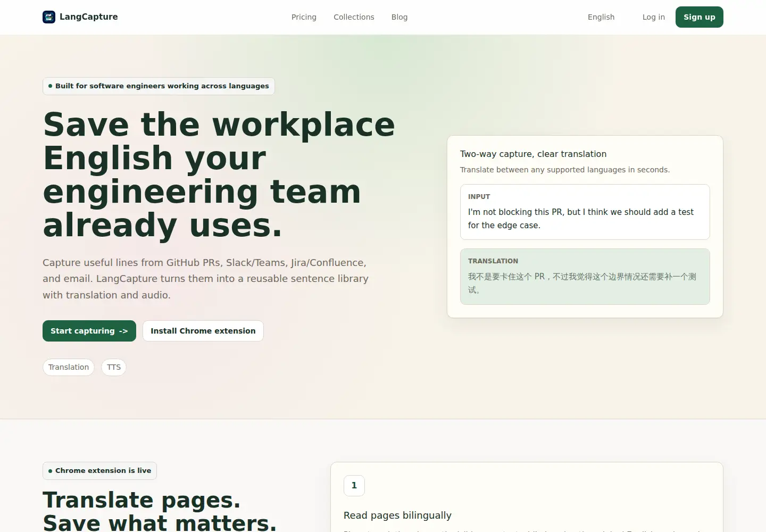Open the Pricing page
Viewport: 766px width, 532px height.
point(304,17)
